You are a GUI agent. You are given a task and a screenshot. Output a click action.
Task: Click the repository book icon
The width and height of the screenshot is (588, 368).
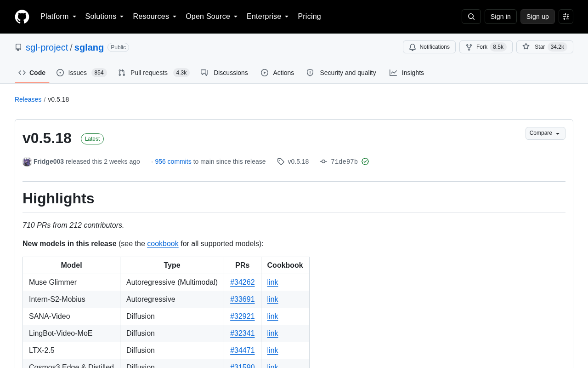[18, 47]
